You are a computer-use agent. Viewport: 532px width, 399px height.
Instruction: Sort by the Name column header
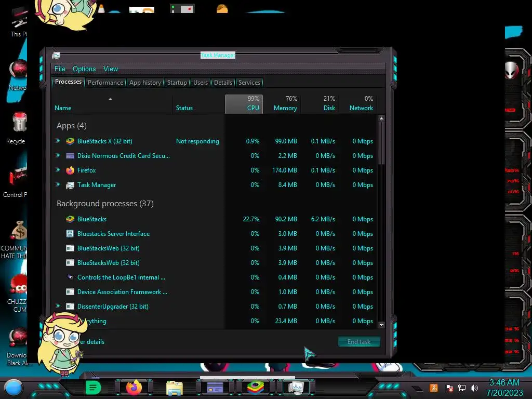coord(112,104)
